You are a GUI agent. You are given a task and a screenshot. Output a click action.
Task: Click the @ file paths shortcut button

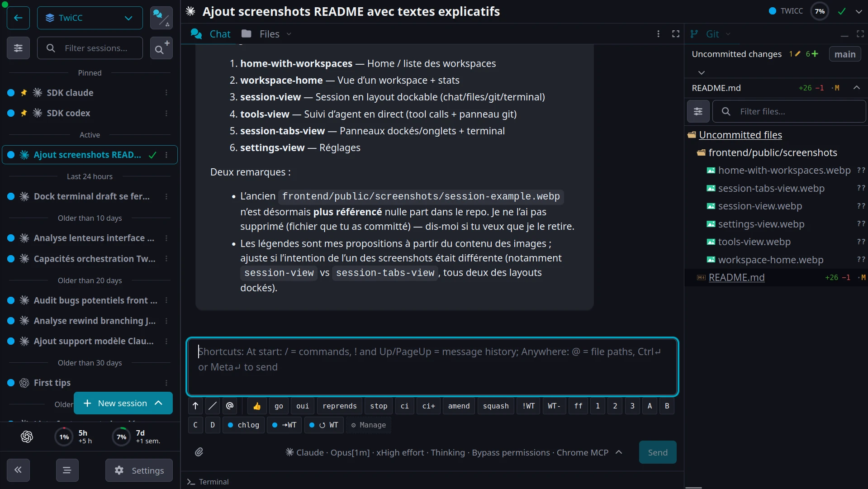[x=230, y=406]
